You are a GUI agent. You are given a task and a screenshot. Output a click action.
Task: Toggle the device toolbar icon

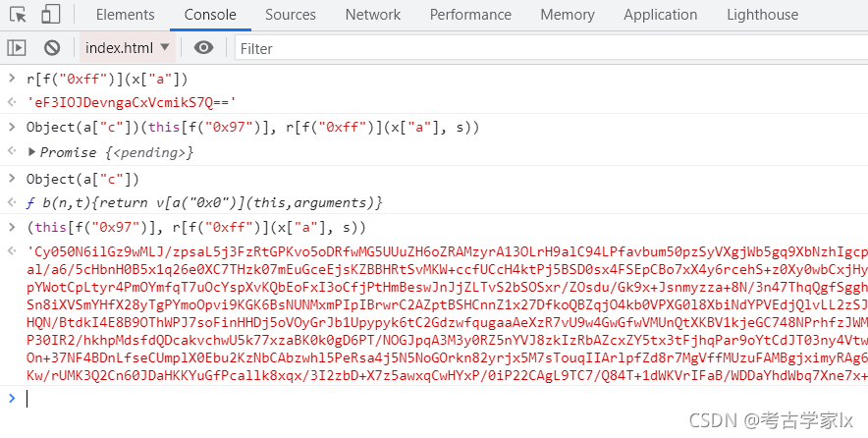tap(50, 15)
